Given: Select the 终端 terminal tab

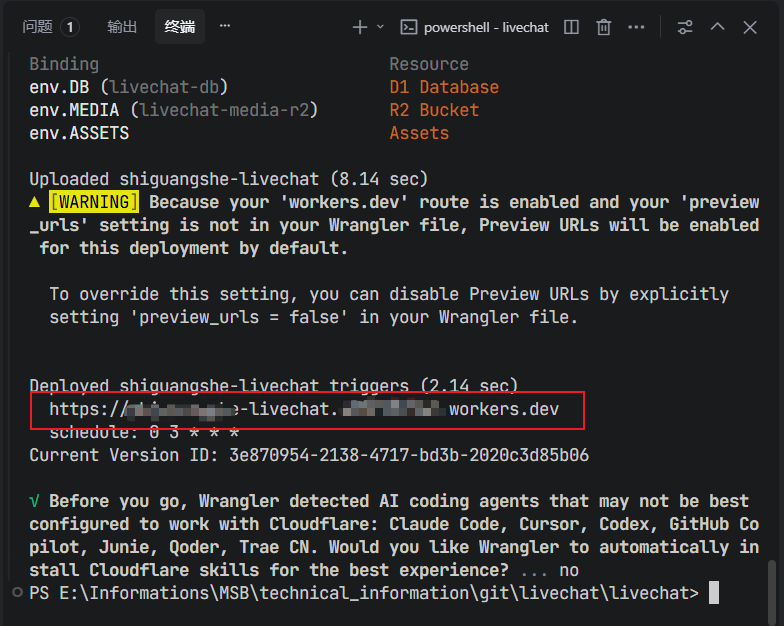Looking at the screenshot, I should pos(180,26).
